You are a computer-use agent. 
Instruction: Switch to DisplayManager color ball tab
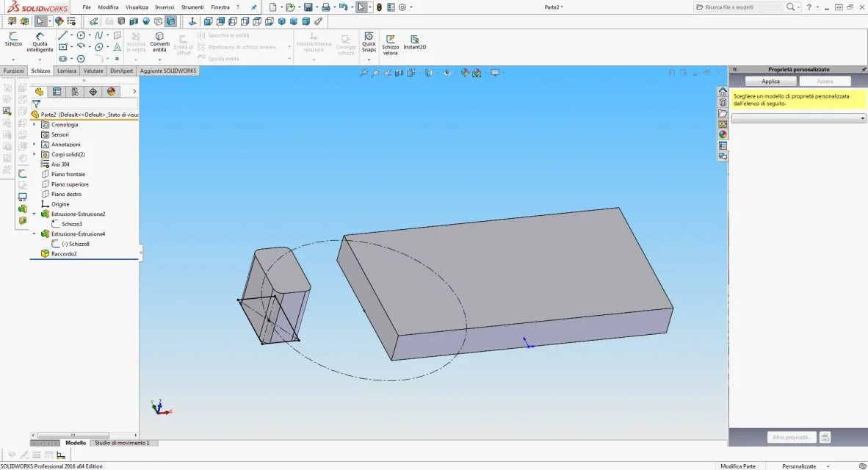112,91
